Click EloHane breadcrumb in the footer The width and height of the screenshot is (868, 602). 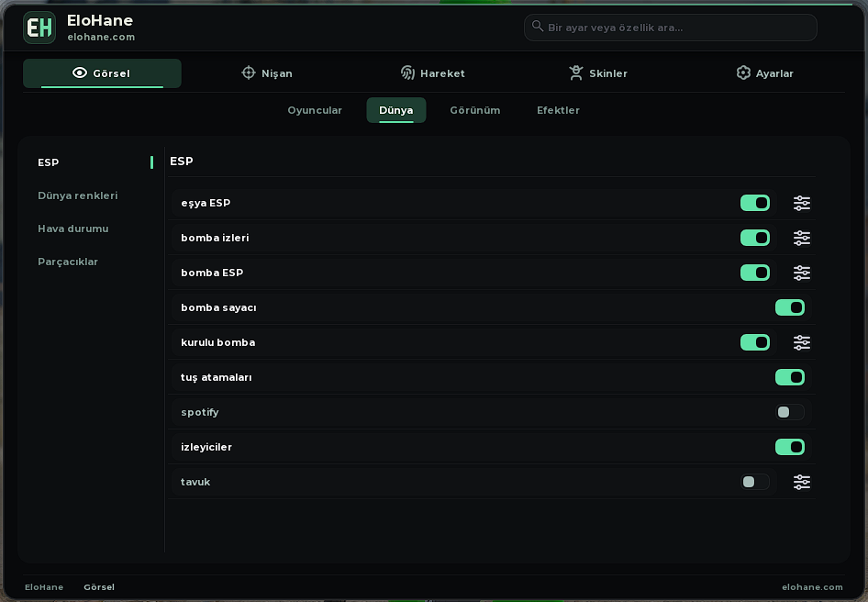(x=44, y=587)
